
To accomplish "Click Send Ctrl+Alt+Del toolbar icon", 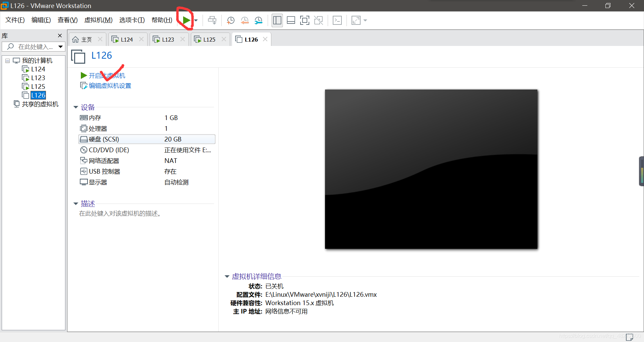I will (x=212, y=20).
